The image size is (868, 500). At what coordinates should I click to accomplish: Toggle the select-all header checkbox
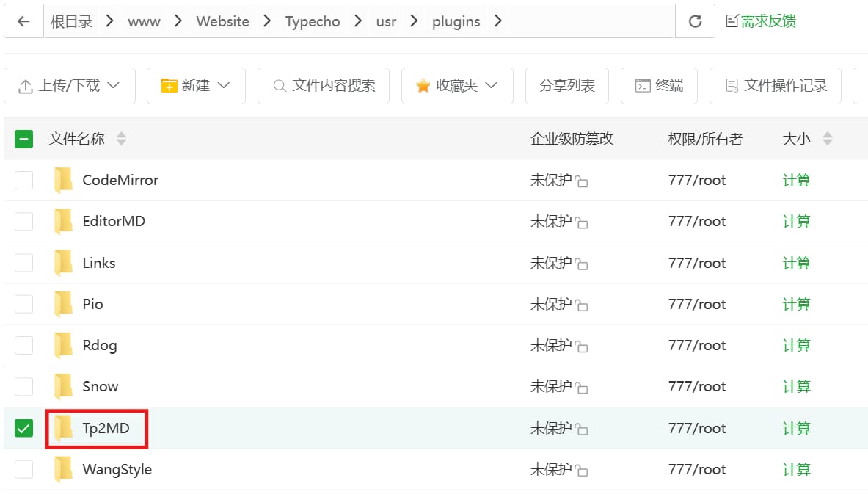(x=24, y=139)
